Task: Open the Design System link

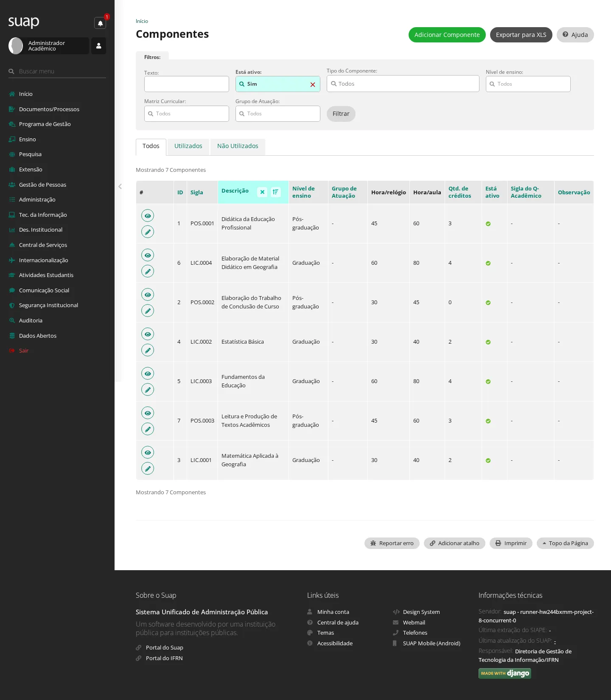Action: point(421,612)
